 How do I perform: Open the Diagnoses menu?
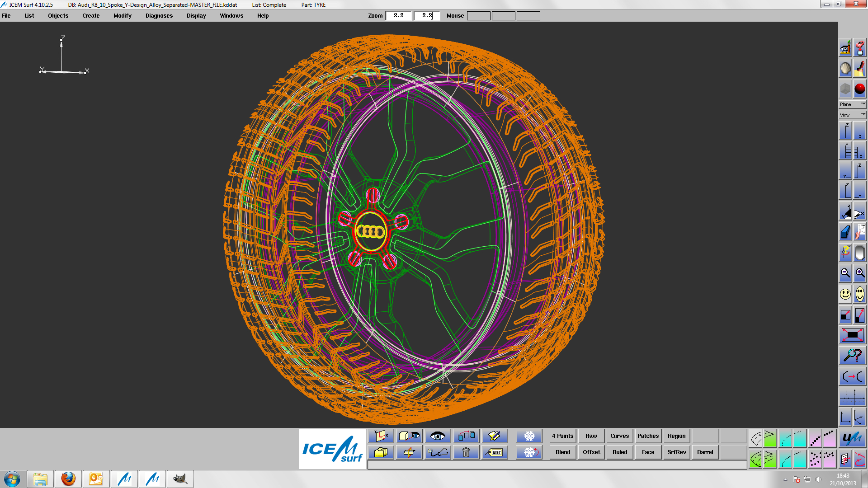[x=159, y=16]
